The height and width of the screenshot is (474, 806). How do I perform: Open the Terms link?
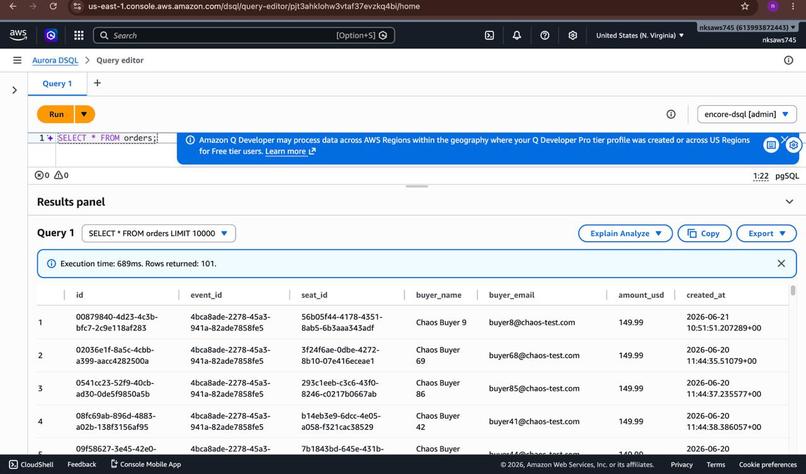click(716, 465)
